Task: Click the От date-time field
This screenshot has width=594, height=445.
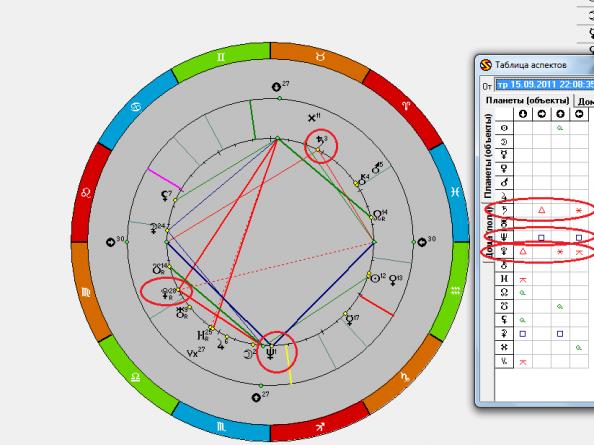Action: (544, 84)
